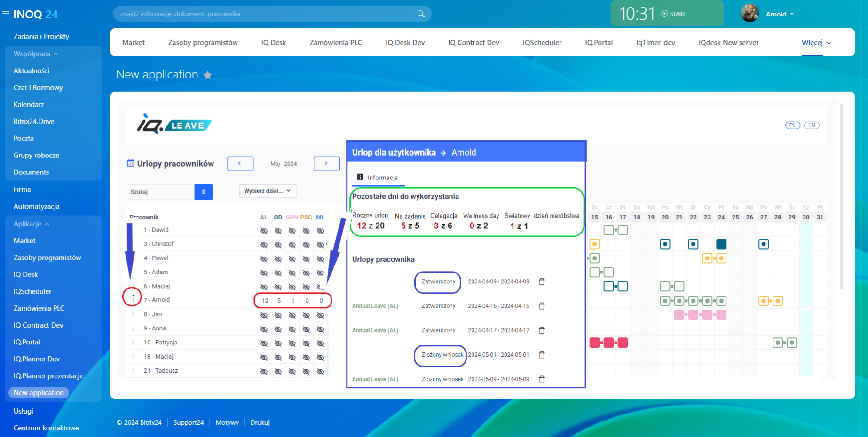Click the Drukuj footer link

[x=260, y=422]
